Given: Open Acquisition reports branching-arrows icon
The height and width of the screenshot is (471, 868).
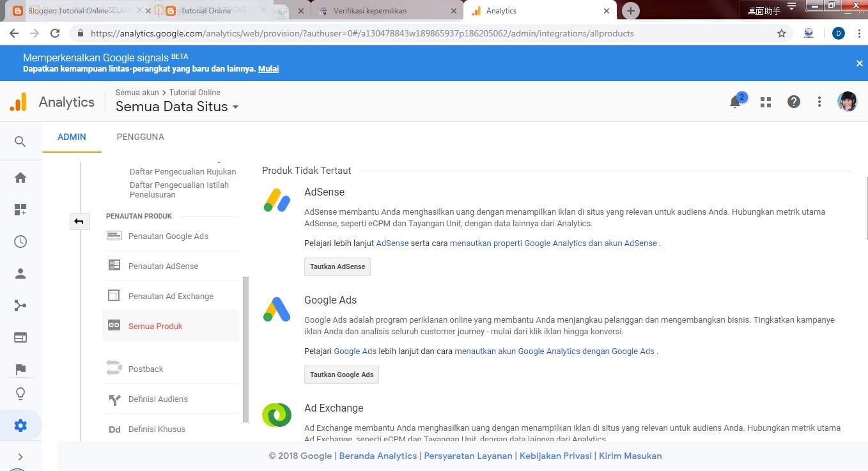Looking at the screenshot, I should tap(20, 305).
